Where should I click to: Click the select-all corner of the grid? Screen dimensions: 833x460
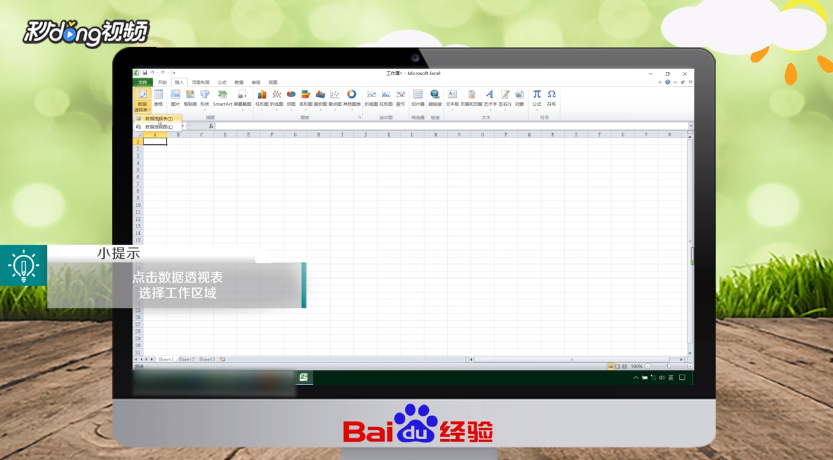tap(138, 135)
